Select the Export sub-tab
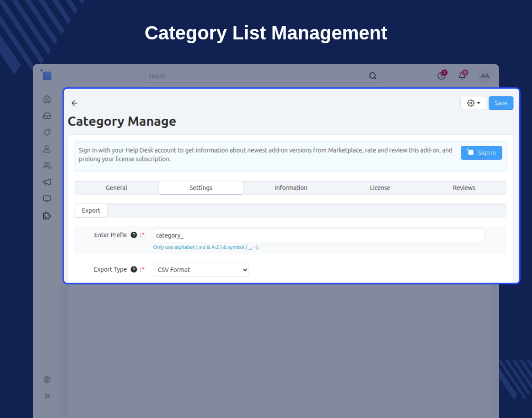 point(91,210)
